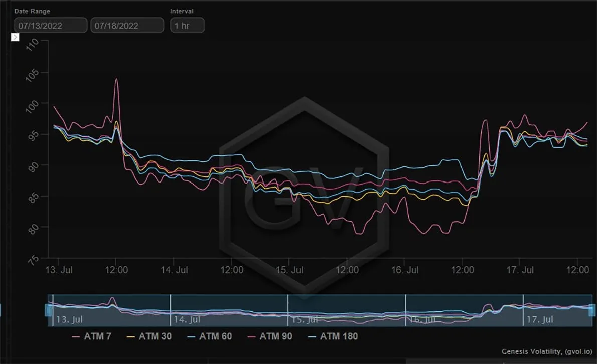Click the 17. Jul x-axis label on main chart

click(520, 270)
